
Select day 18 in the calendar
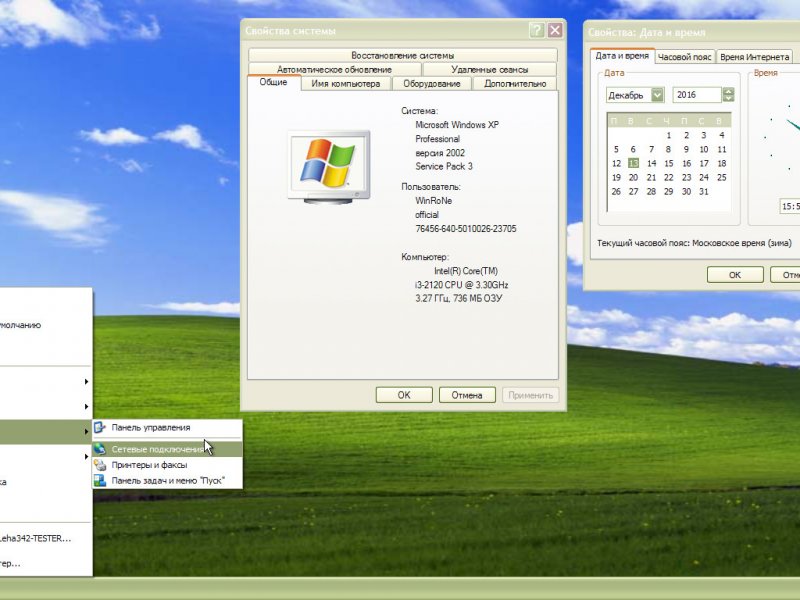click(721, 163)
